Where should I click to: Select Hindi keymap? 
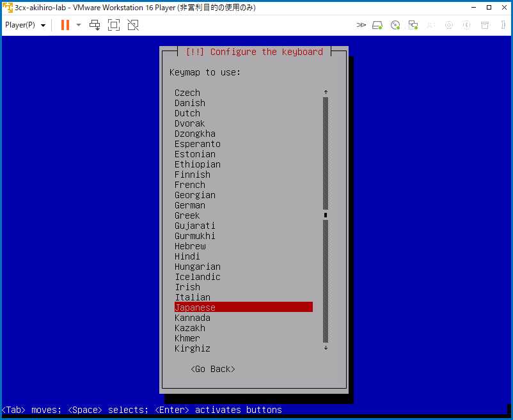[x=244, y=256]
